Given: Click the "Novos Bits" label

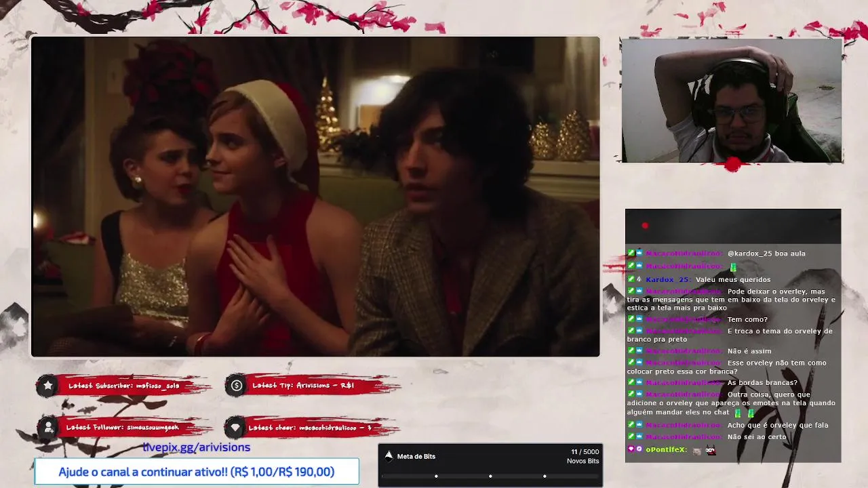Looking at the screenshot, I should 583,461.
